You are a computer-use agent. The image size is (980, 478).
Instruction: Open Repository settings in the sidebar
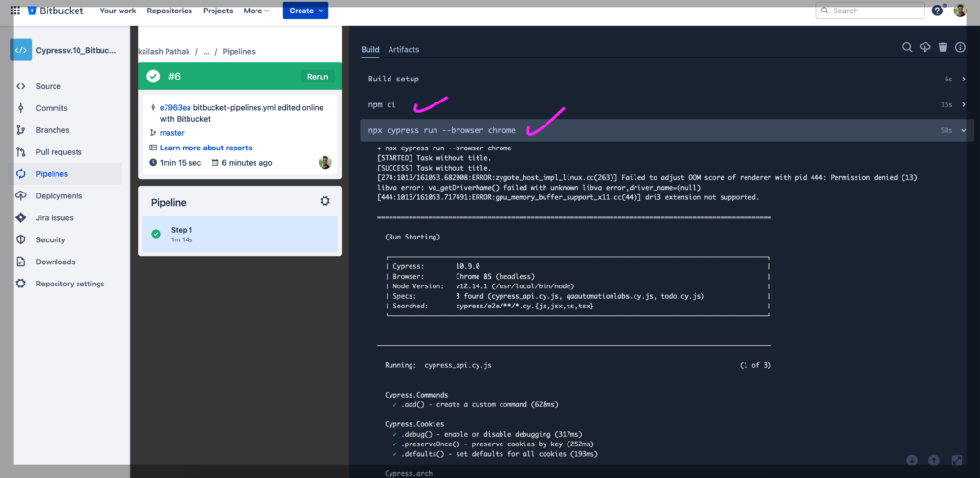(68, 284)
